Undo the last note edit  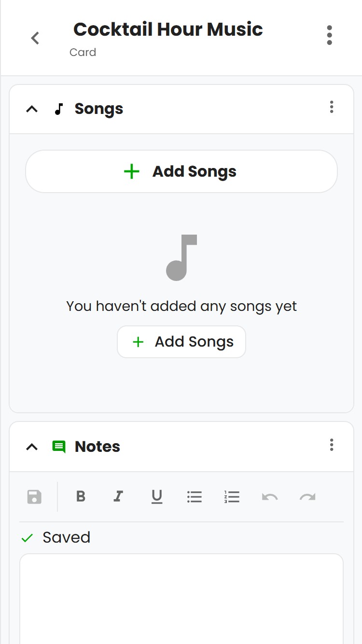pyautogui.click(x=270, y=497)
